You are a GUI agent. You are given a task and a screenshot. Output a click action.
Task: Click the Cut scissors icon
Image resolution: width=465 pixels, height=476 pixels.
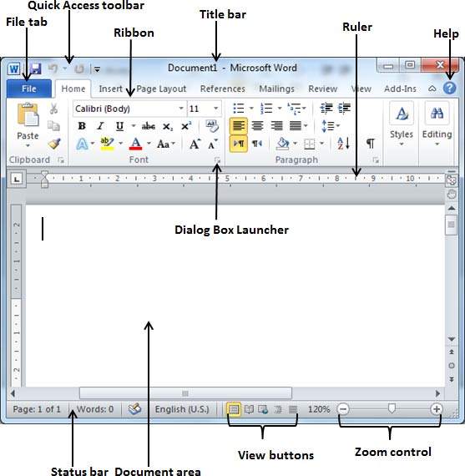click(x=53, y=109)
